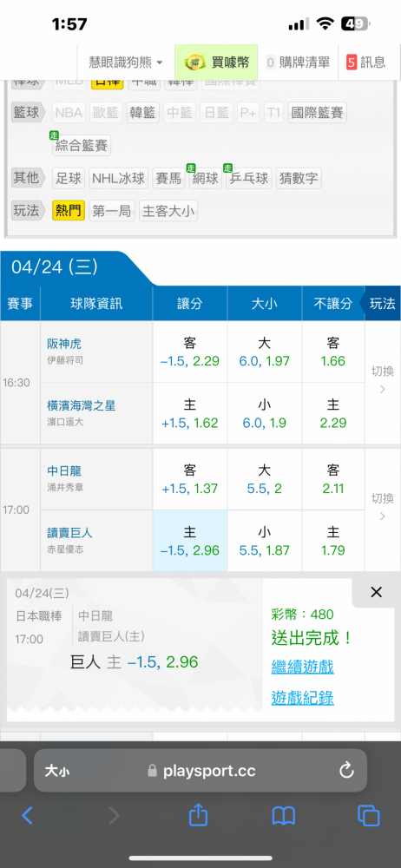Viewport: 401px width, 868px height.
Task: Expand 切換 chevron for 中日龍 game
Action: point(382,507)
